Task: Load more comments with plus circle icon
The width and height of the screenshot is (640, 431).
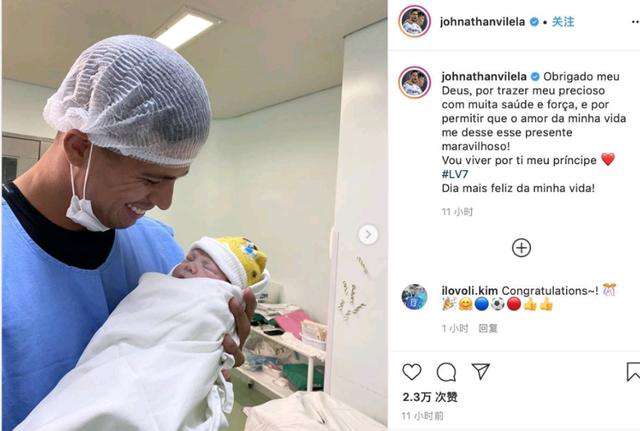Action: click(x=521, y=248)
